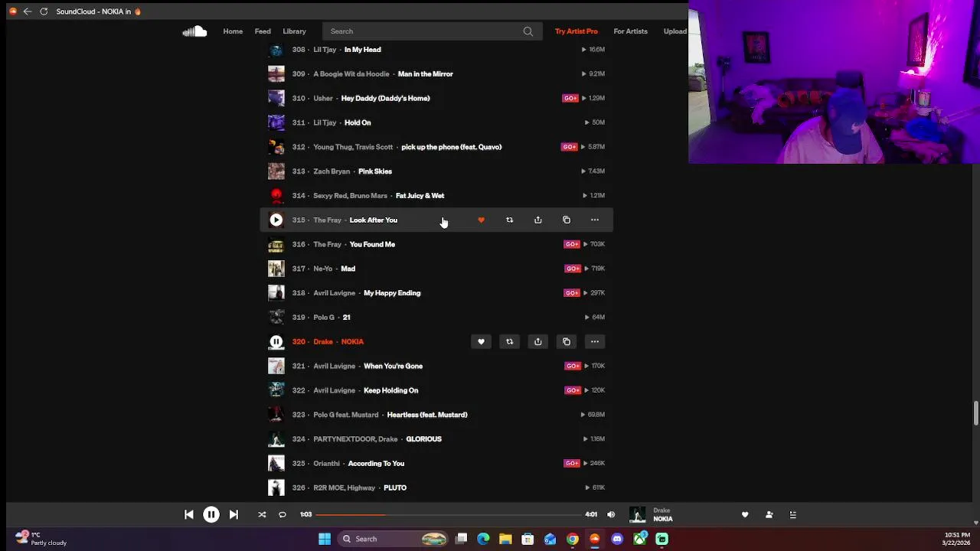Image resolution: width=980 pixels, height=551 pixels.
Task: Open Hey Daddy (Daddy's Home) track
Action: click(385, 99)
